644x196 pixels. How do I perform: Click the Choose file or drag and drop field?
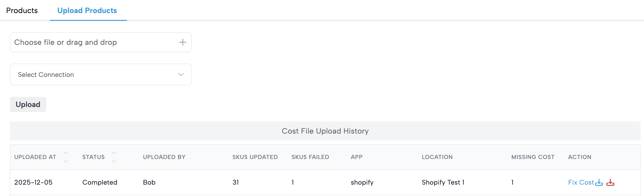95,42
